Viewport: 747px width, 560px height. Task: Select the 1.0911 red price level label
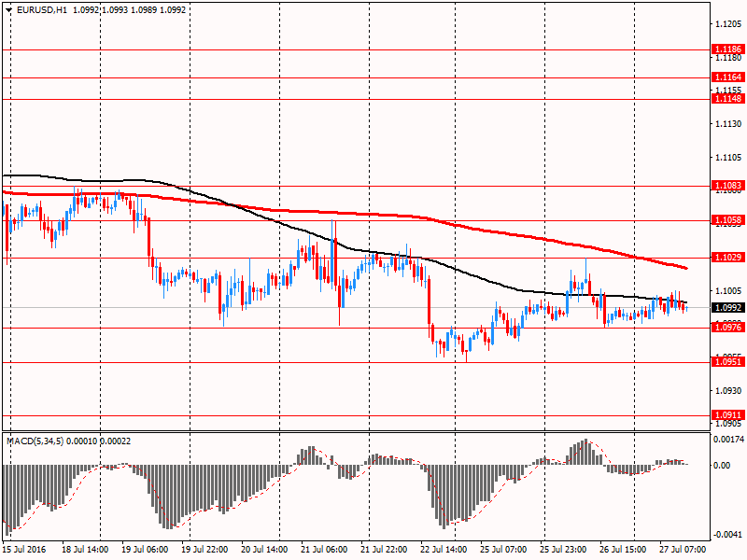pos(728,415)
